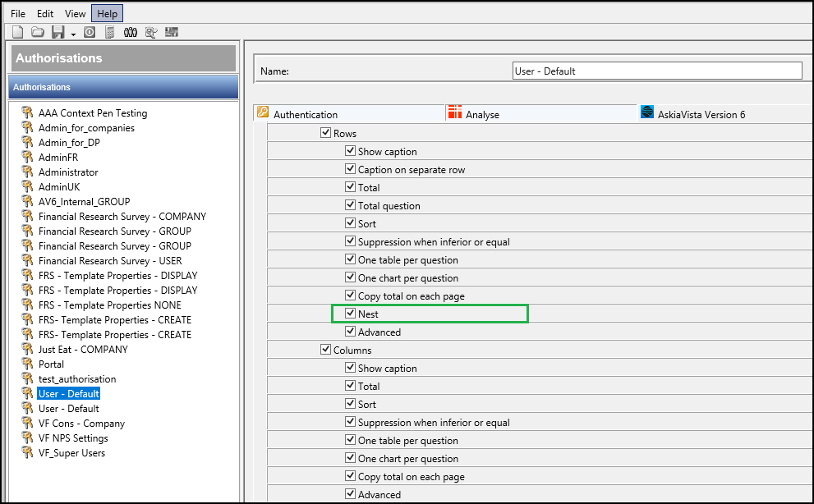This screenshot has height=504, width=814.
Task: Select Financial Research Survey - USER
Action: 110,260
